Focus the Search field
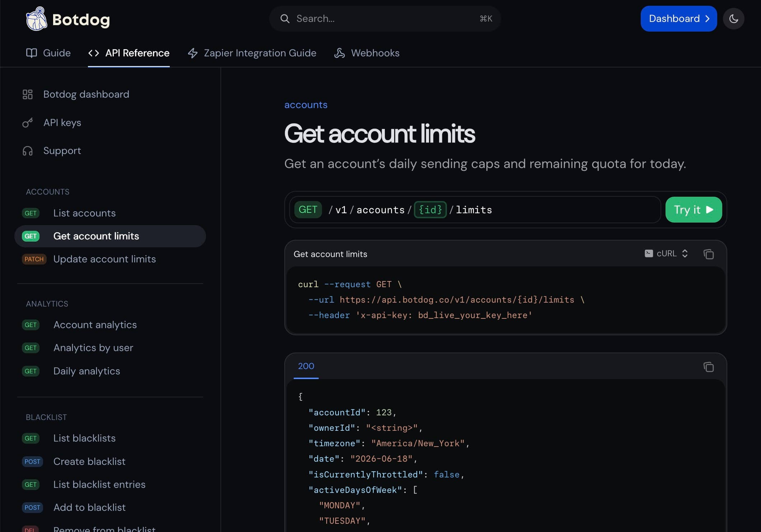761x532 pixels. click(x=385, y=19)
